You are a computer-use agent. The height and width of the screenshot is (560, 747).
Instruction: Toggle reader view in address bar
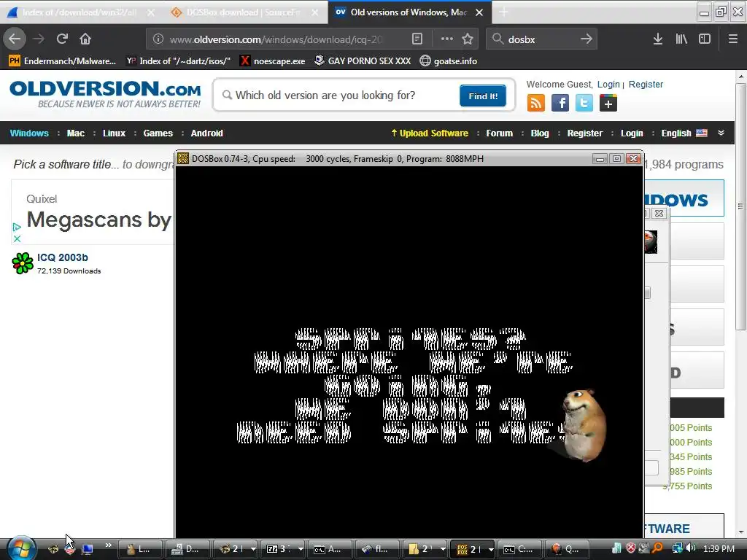tap(417, 39)
